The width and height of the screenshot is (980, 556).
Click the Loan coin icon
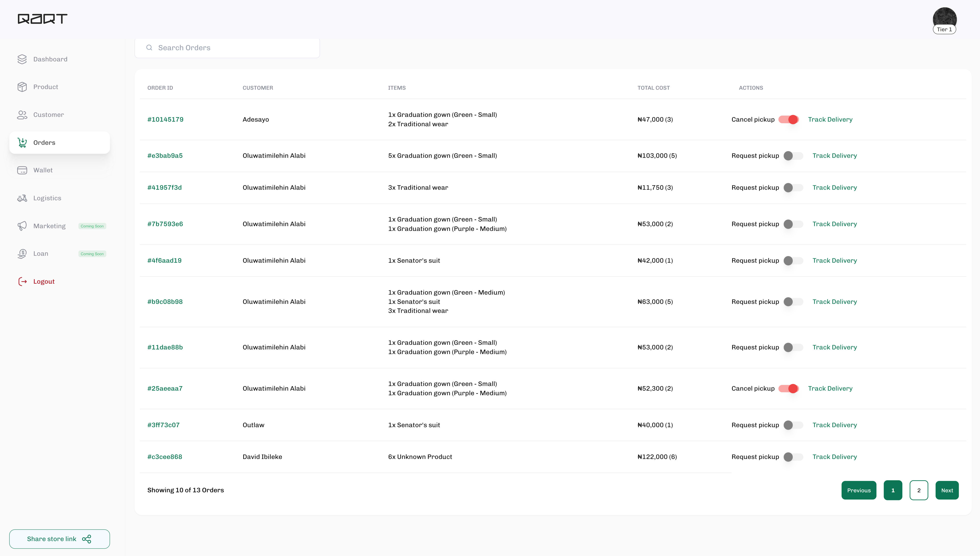pyautogui.click(x=22, y=253)
